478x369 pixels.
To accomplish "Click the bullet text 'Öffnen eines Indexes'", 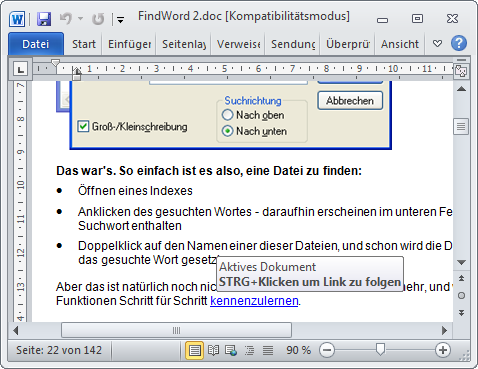I will click(135, 191).
